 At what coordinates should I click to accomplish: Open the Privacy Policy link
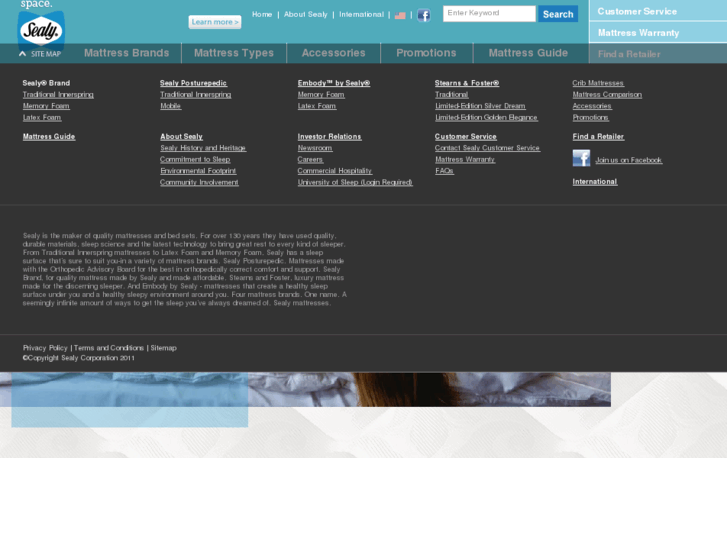pyautogui.click(x=45, y=348)
